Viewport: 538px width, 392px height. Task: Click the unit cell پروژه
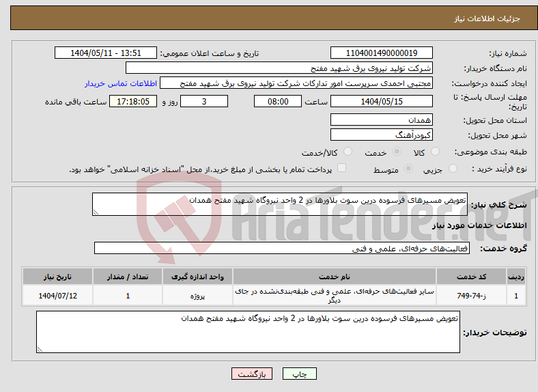tap(197, 296)
